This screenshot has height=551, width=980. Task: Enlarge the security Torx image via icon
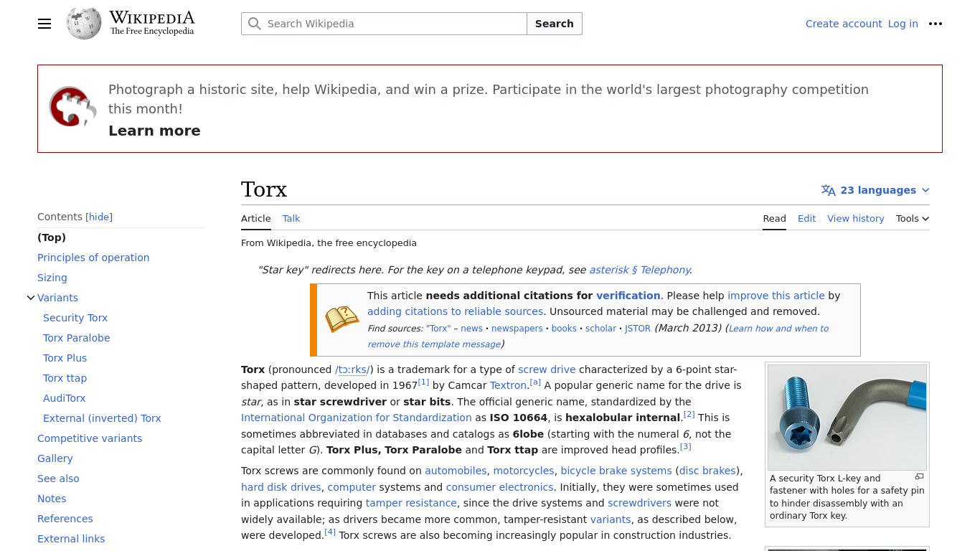click(919, 476)
